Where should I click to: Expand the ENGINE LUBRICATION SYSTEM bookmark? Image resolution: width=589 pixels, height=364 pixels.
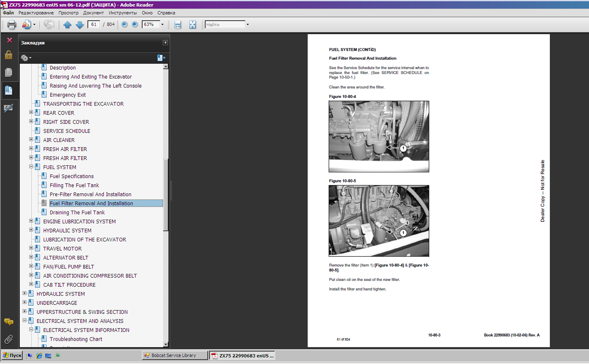(31, 221)
